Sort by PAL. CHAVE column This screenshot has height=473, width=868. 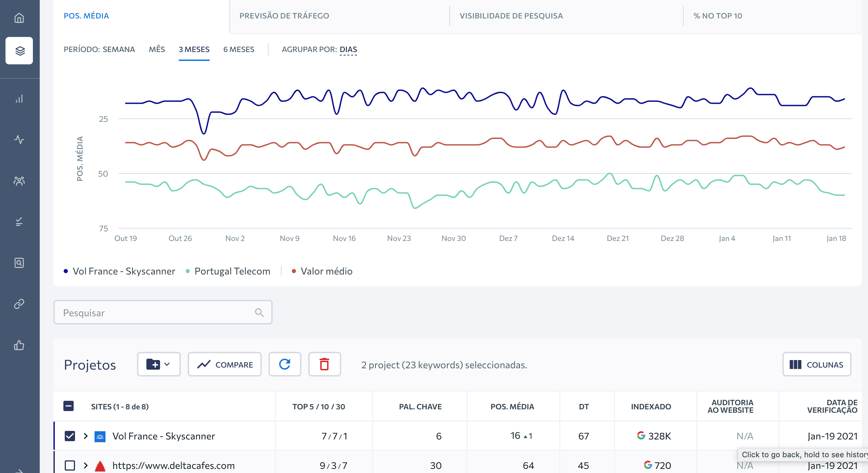point(420,407)
